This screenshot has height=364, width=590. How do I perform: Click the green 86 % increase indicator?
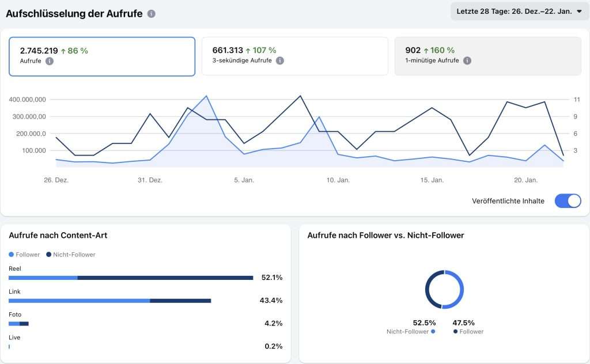coord(74,51)
